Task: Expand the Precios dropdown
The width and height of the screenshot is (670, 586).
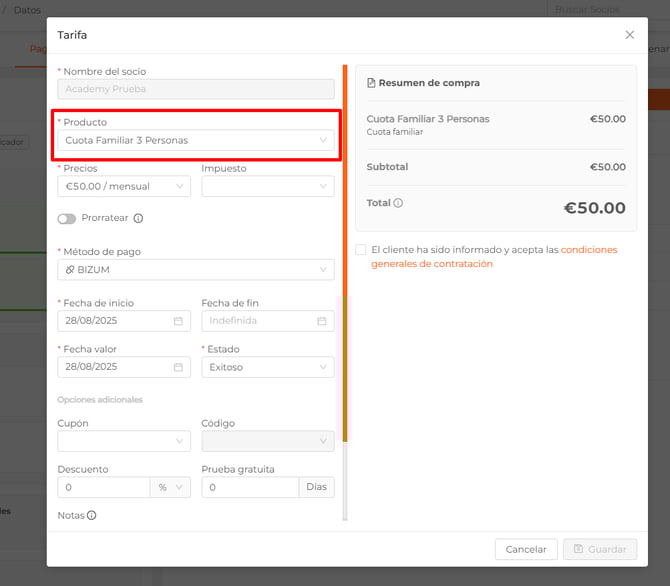Action: point(124,186)
